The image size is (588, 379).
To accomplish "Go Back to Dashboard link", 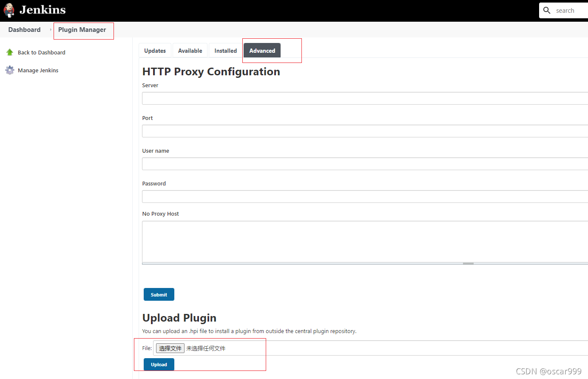I will [x=42, y=53].
